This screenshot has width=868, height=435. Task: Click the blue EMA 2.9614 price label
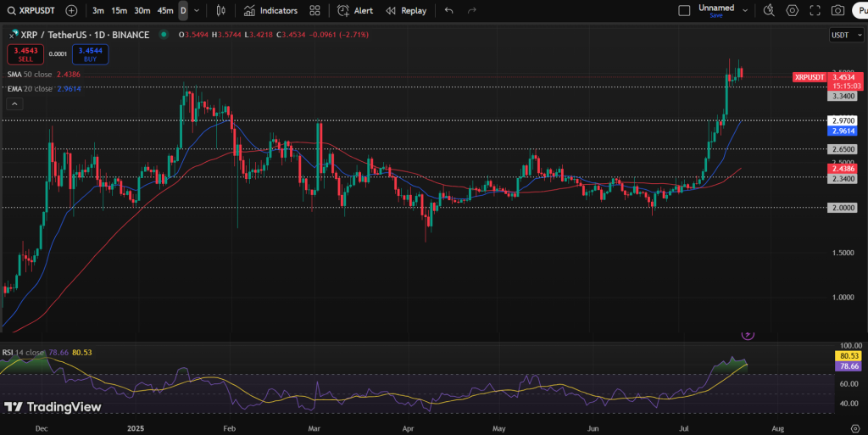(x=843, y=131)
